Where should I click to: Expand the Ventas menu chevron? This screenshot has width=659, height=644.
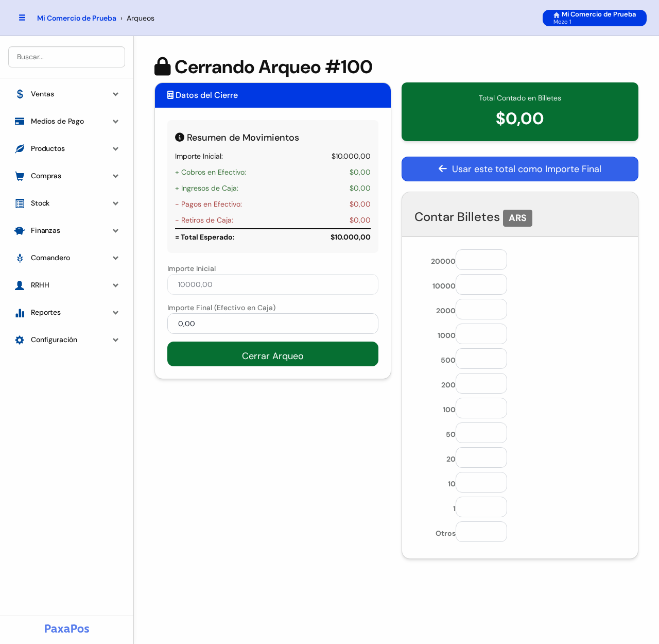tap(116, 94)
